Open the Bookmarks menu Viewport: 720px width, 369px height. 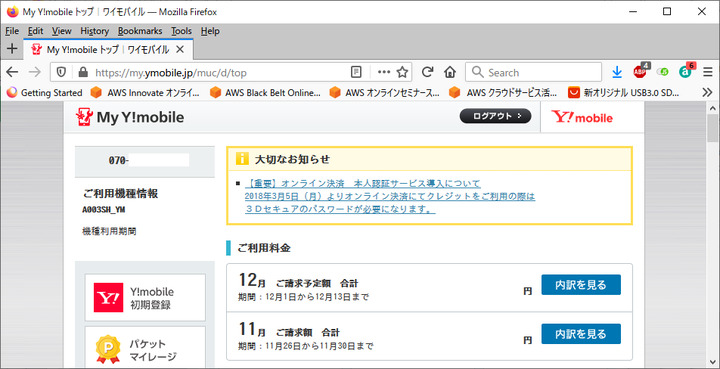[x=140, y=31]
